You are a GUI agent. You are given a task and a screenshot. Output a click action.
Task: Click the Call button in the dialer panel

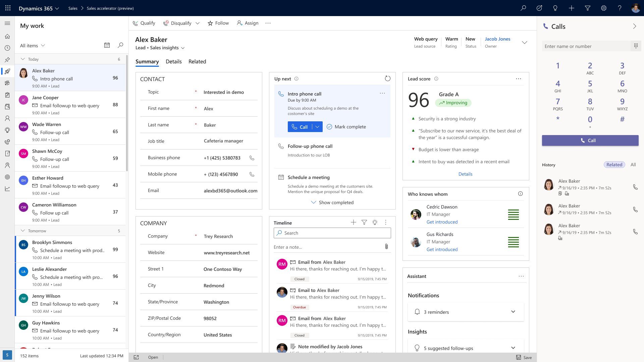click(590, 140)
